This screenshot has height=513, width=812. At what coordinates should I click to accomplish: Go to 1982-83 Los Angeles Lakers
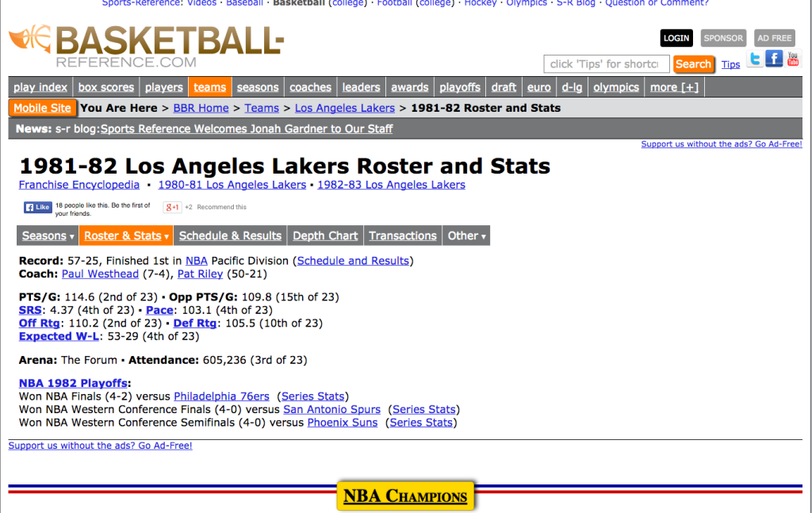tap(392, 185)
